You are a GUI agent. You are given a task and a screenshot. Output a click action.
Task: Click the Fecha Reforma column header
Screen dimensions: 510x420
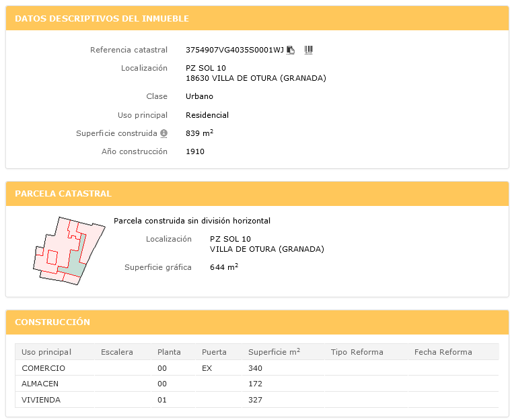click(443, 352)
